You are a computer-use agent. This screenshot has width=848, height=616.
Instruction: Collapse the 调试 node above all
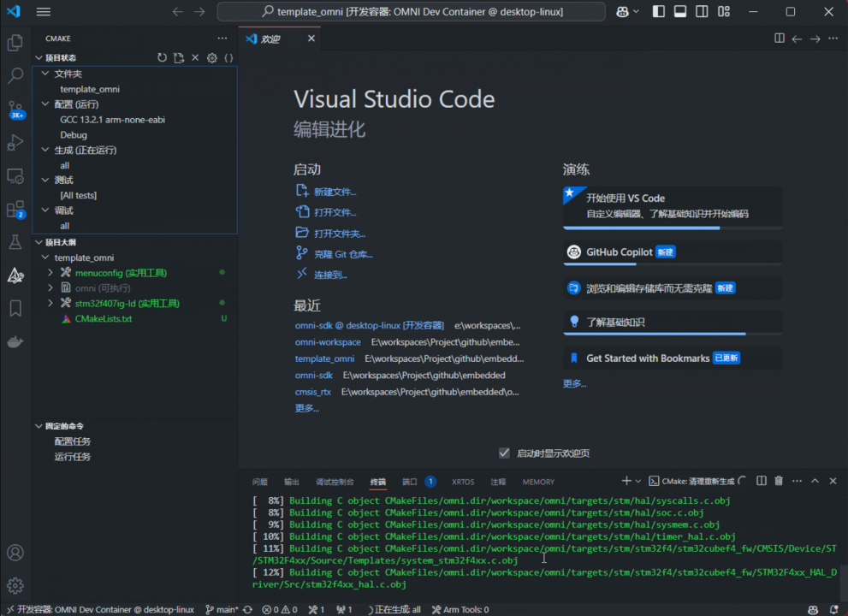click(45, 210)
